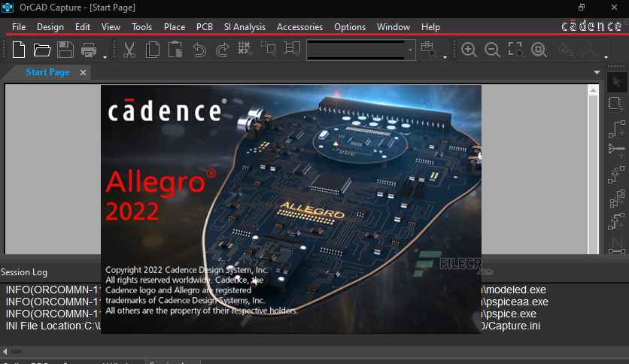Expand the print toolbar options arrow

105,56
